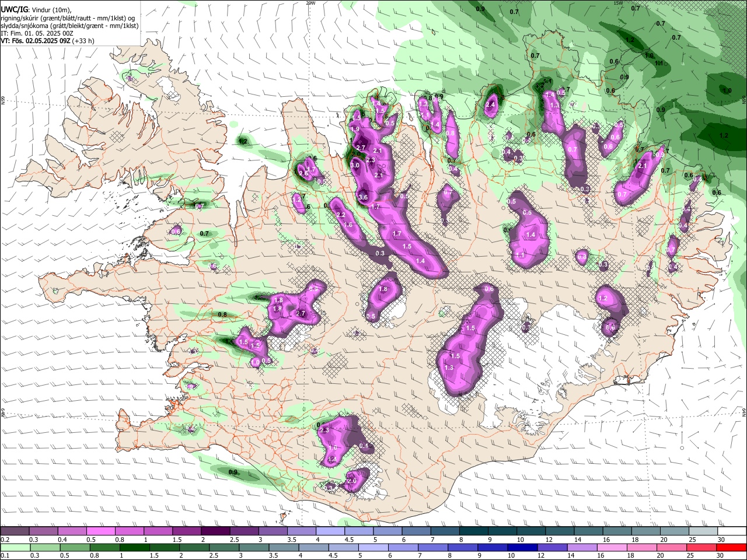This screenshot has height=560, width=747.
Task: Click the "3.0" precipitation value on map
Action: click(x=355, y=166)
